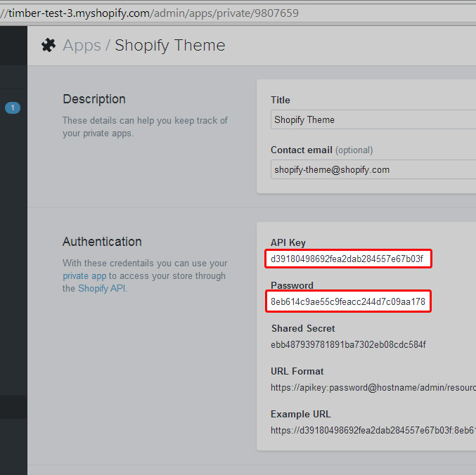Select the API Key value d39180498692fea2dab284557e67b03f
This screenshot has height=475, width=476.
coord(347,259)
